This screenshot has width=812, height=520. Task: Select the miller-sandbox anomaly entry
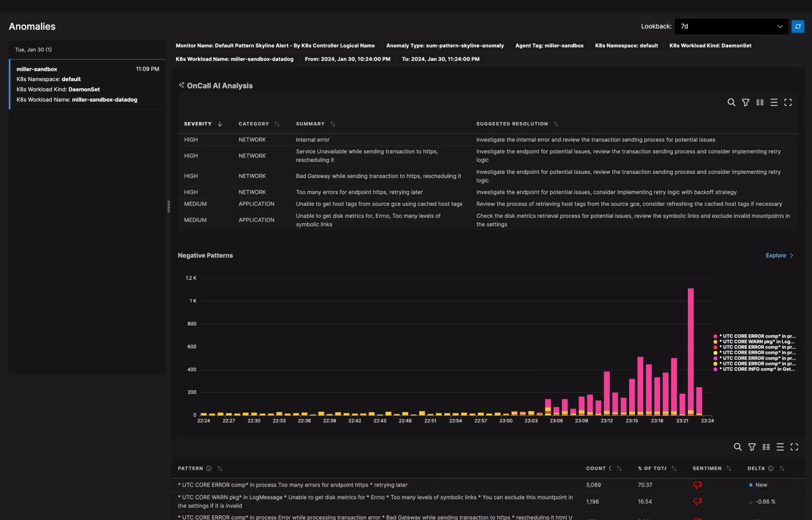(x=86, y=84)
